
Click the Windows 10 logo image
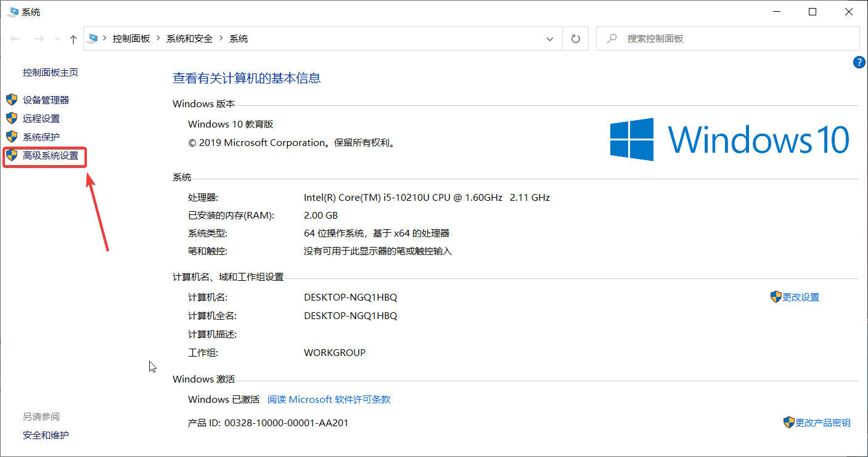(x=730, y=140)
